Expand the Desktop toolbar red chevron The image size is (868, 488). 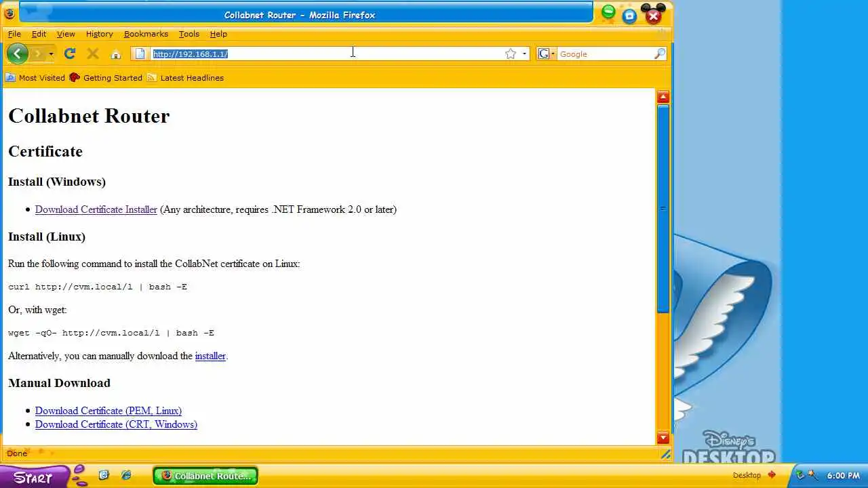coord(772,475)
